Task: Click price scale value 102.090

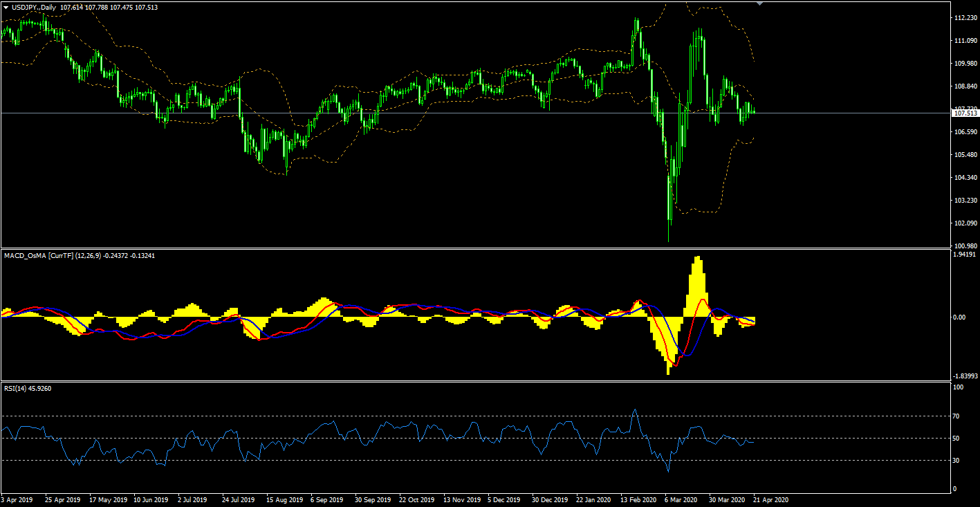Action: (965, 223)
